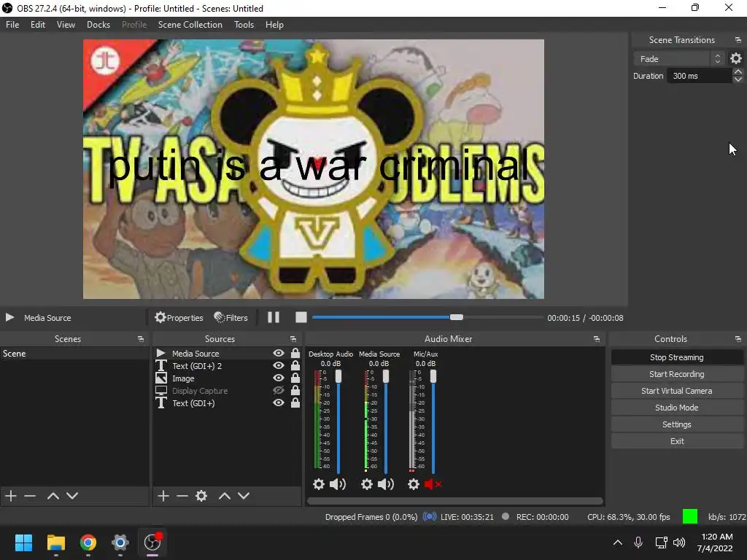
Task: Show hidden system tray icons
Action: (617, 542)
